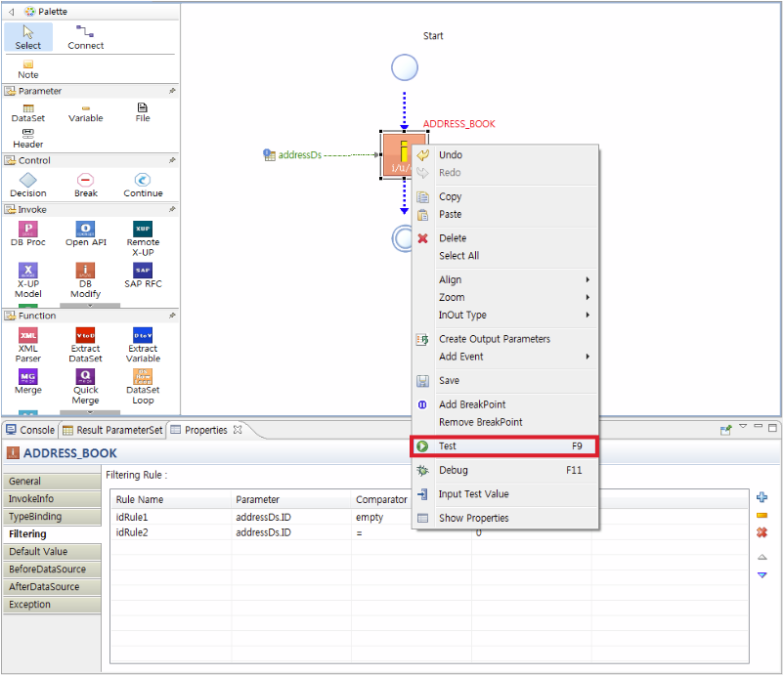Collapse the Palette with its arrow
Viewport: 784px width, 676px height.
click(11, 12)
